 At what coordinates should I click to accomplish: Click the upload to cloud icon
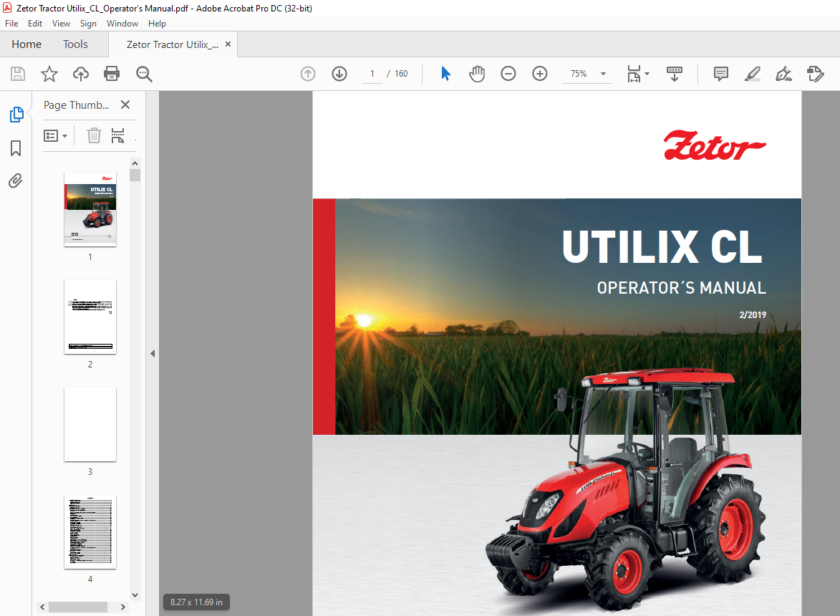click(x=81, y=74)
